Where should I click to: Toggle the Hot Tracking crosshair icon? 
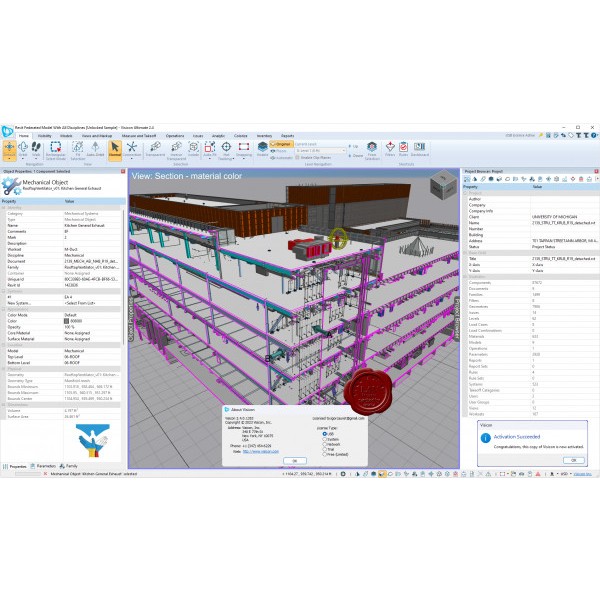pos(226,147)
